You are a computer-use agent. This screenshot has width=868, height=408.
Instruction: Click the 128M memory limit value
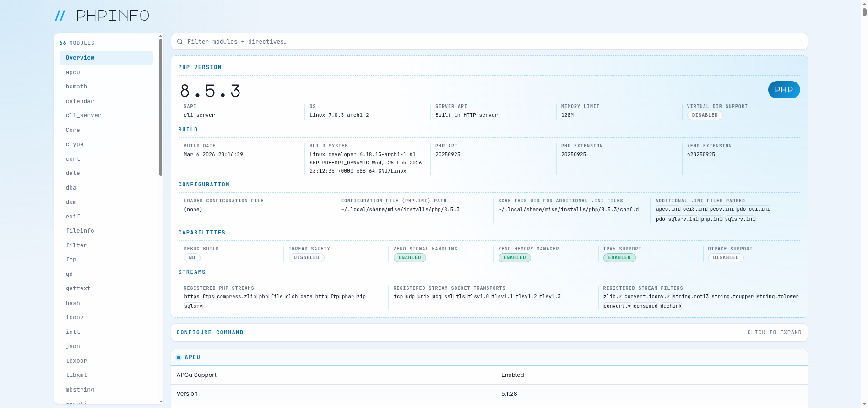pos(567,115)
